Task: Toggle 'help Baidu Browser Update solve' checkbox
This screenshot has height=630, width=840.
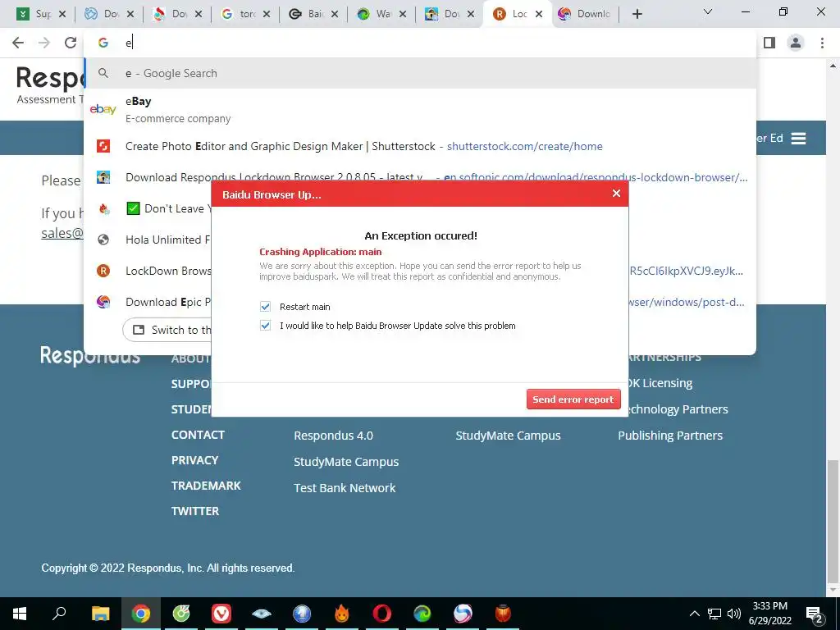Action: pyautogui.click(x=265, y=325)
